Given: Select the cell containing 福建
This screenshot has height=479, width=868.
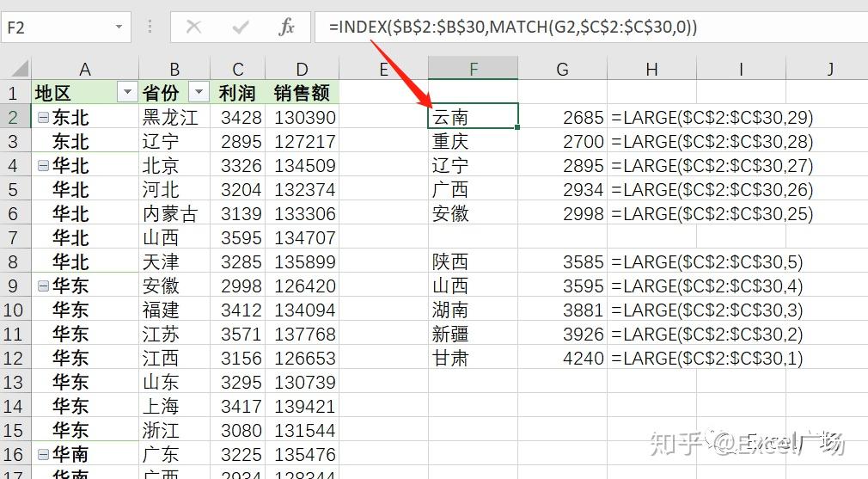Looking at the screenshot, I should 174,310.
